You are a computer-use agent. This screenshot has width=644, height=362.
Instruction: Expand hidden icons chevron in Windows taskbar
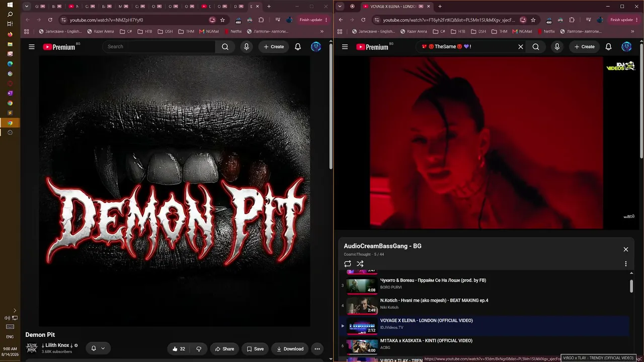15,311
